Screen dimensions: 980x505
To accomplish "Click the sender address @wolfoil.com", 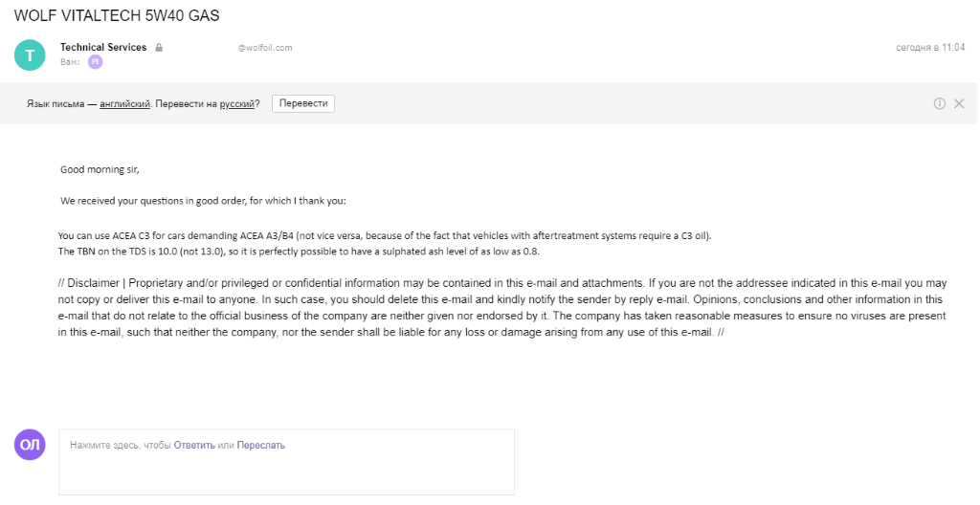I will [264, 48].
